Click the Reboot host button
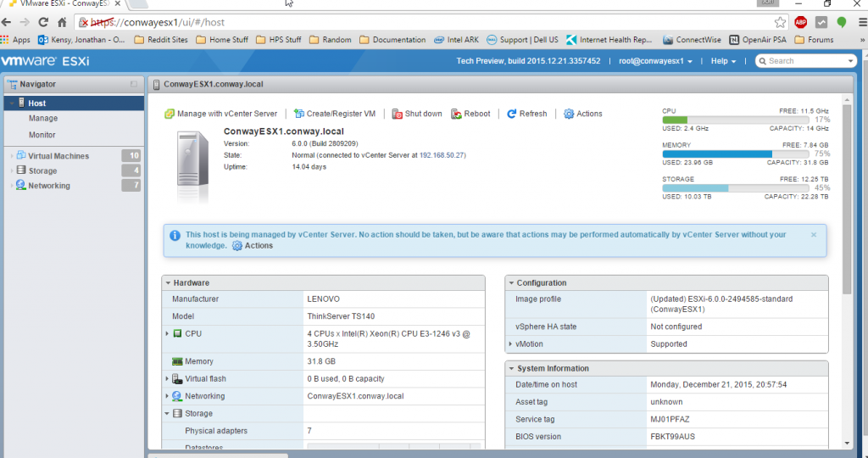868x458 pixels. tap(470, 114)
